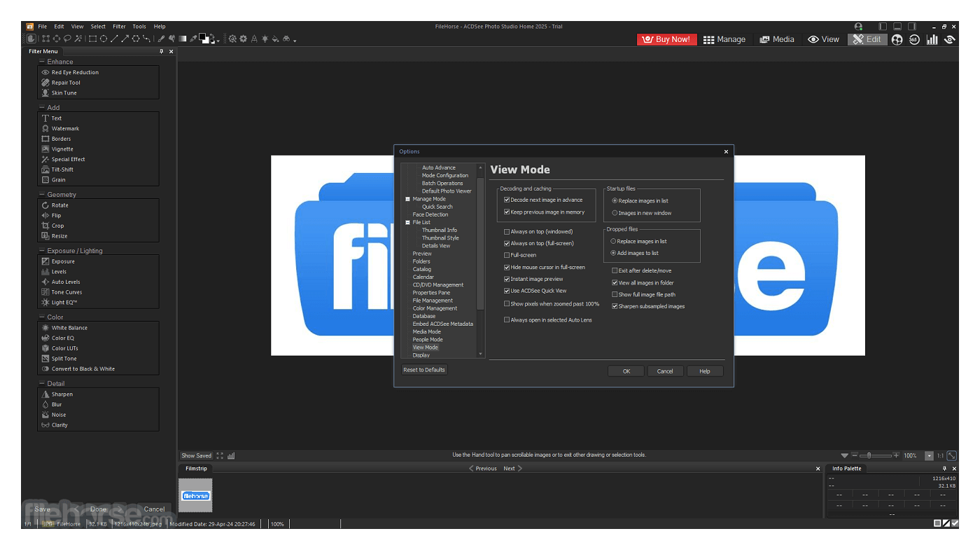Choose the Lasso selection tool
Viewport: 980px width, 550px height.
point(67,39)
